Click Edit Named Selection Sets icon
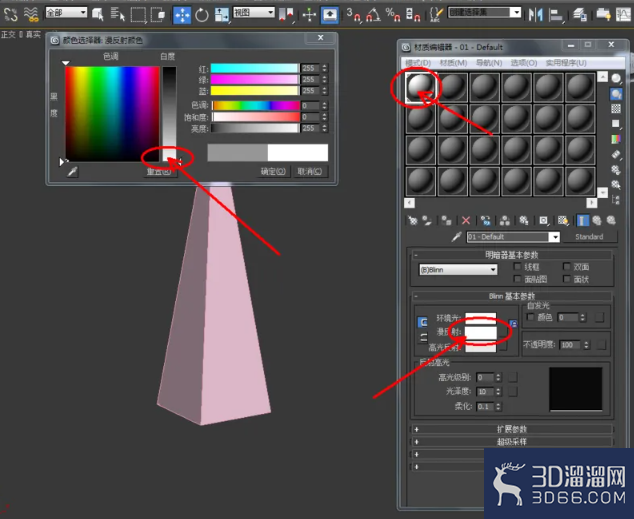Viewport: 634px width, 519px height. tap(435, 15)
